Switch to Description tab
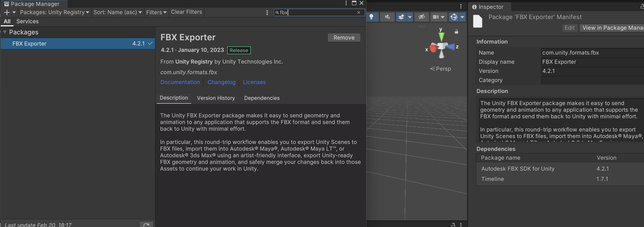The height and width of the screenshot is (227, 644). click(x=174, y=98)
